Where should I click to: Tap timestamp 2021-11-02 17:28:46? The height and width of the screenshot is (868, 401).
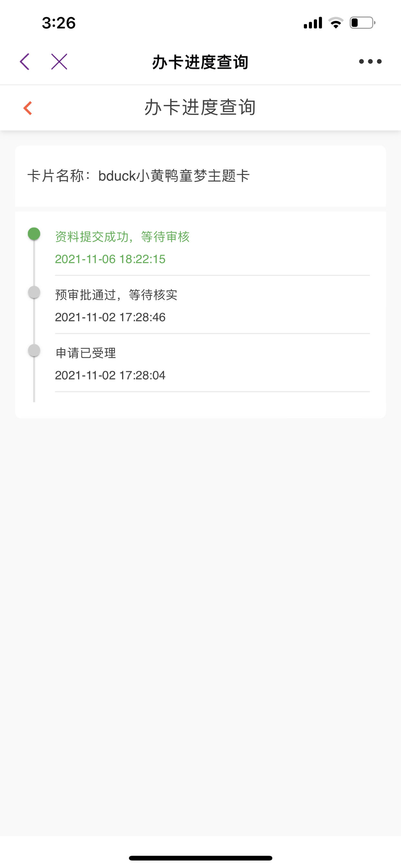(x=110, y=317)
